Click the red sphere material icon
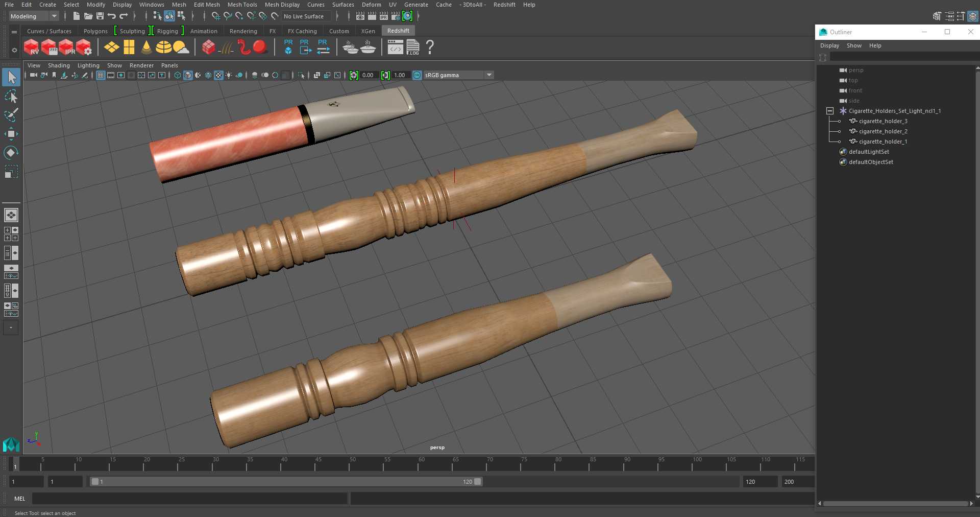 [260, 47]
